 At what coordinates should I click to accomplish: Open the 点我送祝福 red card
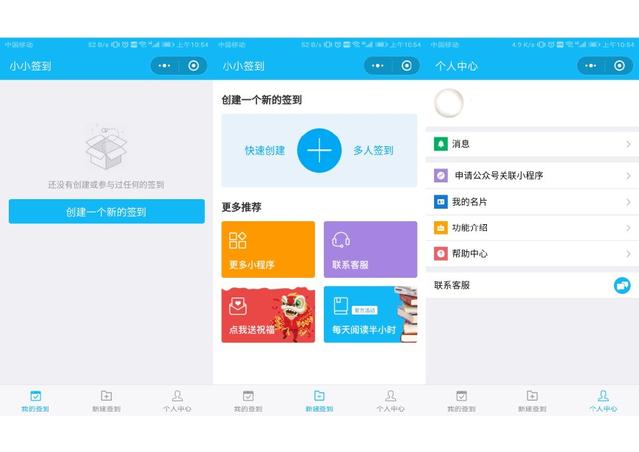pos(268,315)
